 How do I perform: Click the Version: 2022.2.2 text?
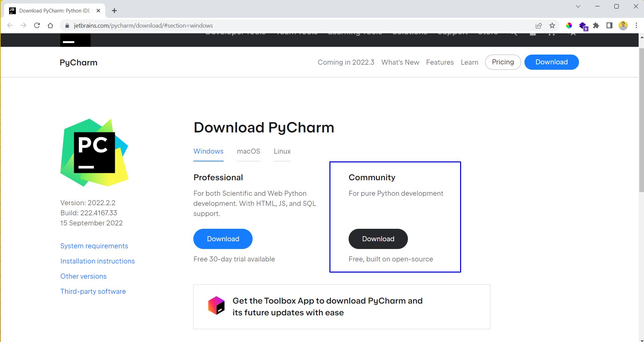(x=88, y=203)
